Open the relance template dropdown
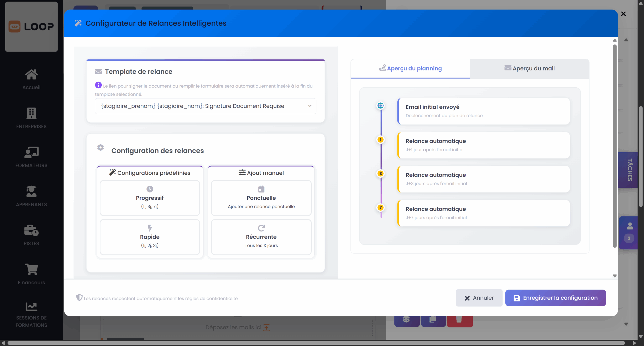644x346 pixels. coord(205,106)
